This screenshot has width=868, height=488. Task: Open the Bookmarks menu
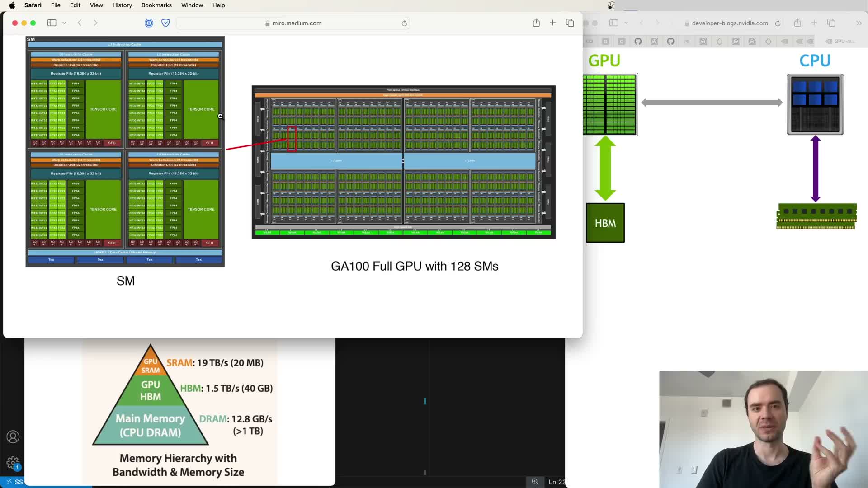156,5
